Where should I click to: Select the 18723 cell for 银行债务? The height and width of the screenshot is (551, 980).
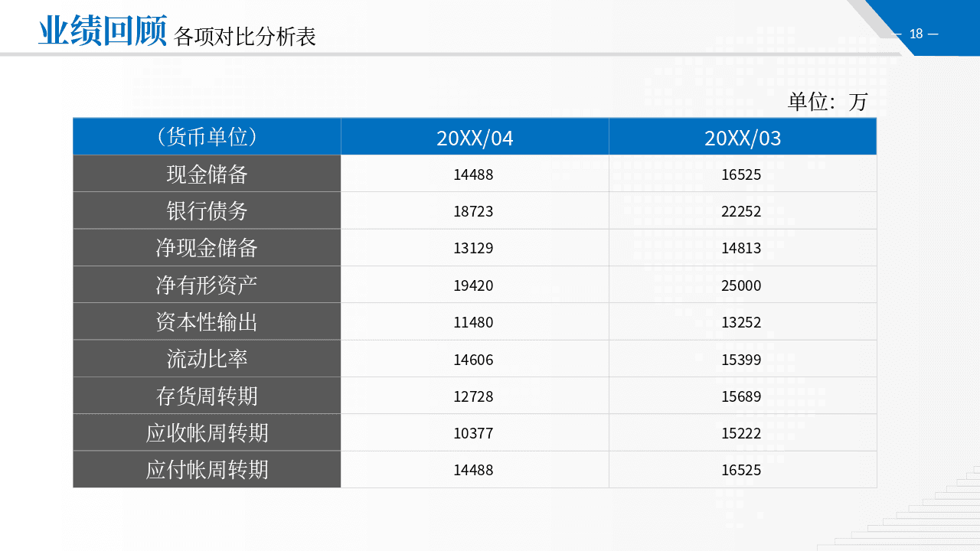[x=475, y=210]
